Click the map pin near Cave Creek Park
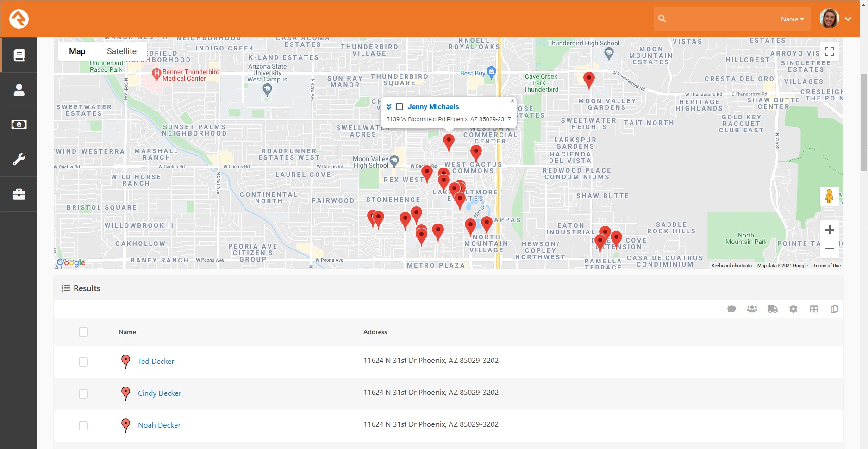This screenshot has width=868, height=449. pyautogui.click(x=589, y=81)
